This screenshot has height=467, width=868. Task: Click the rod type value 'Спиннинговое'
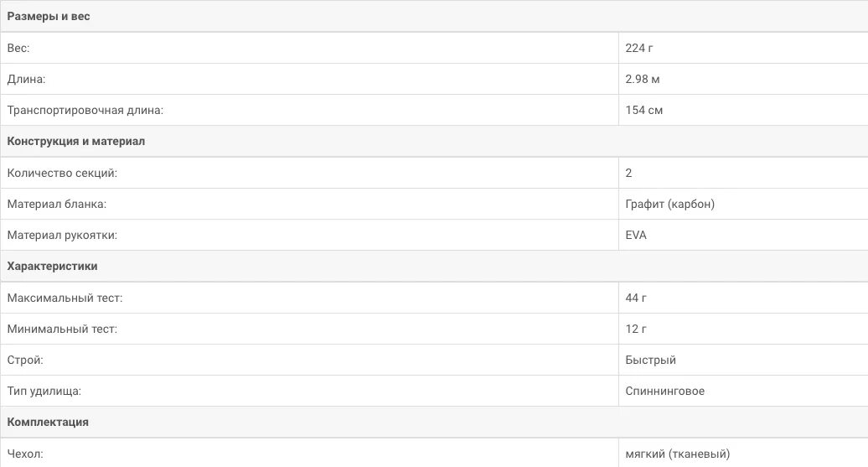[x=665, y=391]
